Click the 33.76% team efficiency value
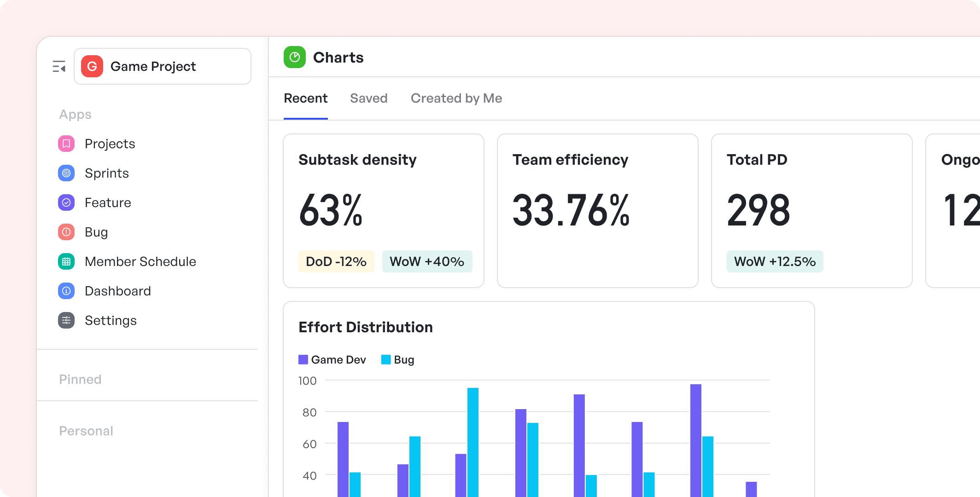Image resolution: width=980 pixels, height=497 pixels. 571,210
